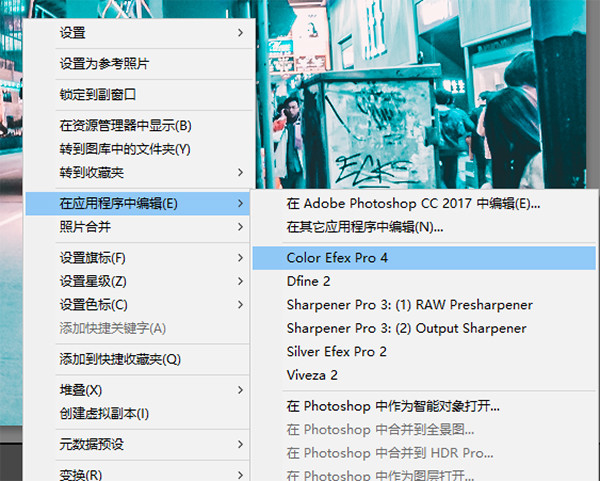
Task: Choose 在其它应用程序中编辑(N) option
Action: [x=365, y=227]
